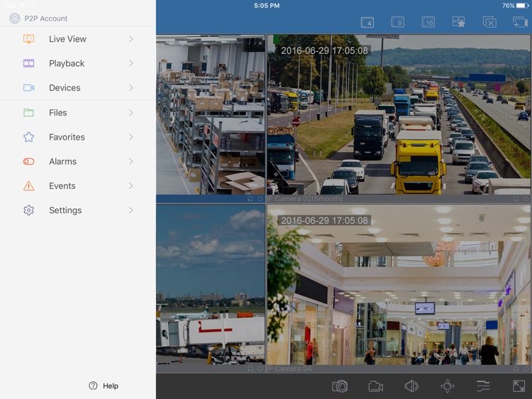Click the 5:05 PM clock in status bar

(267, 6)
